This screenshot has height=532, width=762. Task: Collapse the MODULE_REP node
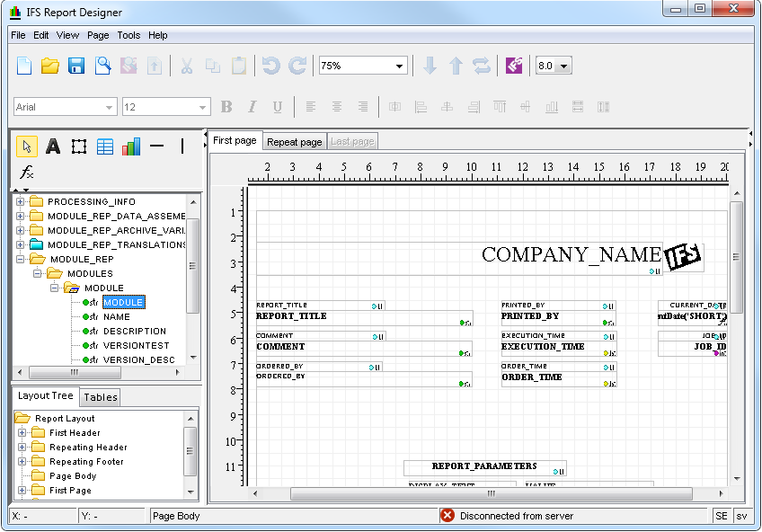(20, 259)
